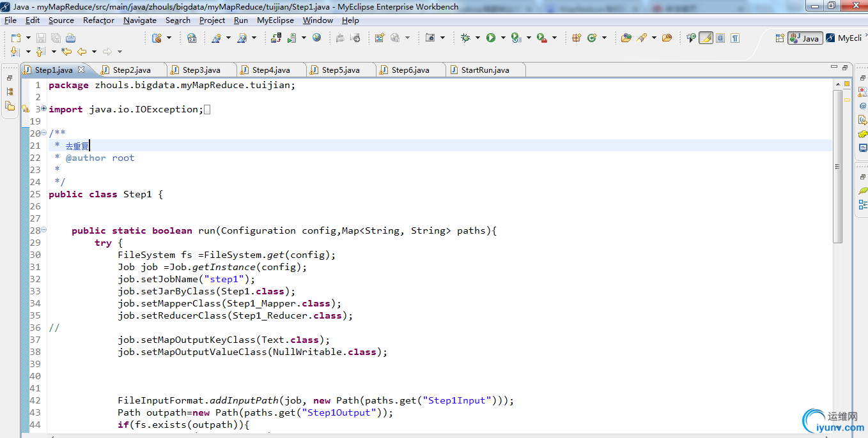The width and height of the screenshot is (868, 438).
Task: Collapse the run method at line 28
Action: point(44,230)
